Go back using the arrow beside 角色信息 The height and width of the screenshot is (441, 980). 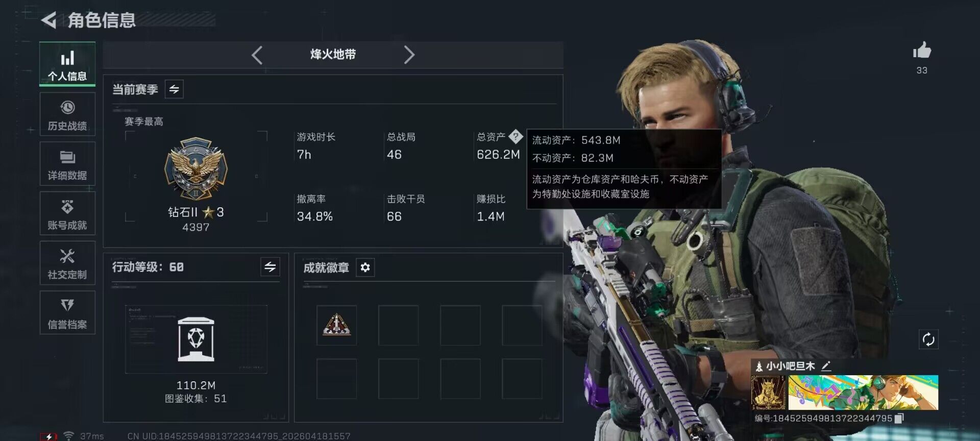(49, 20)
